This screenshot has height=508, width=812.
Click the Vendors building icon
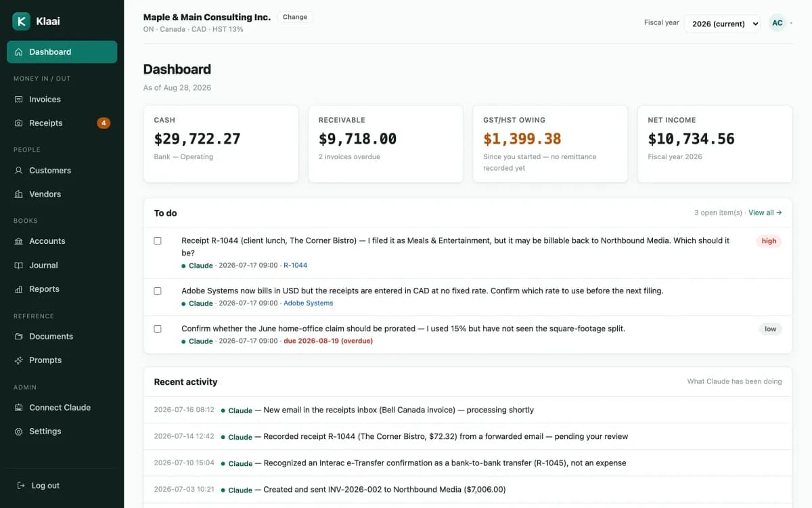[19, 194]
